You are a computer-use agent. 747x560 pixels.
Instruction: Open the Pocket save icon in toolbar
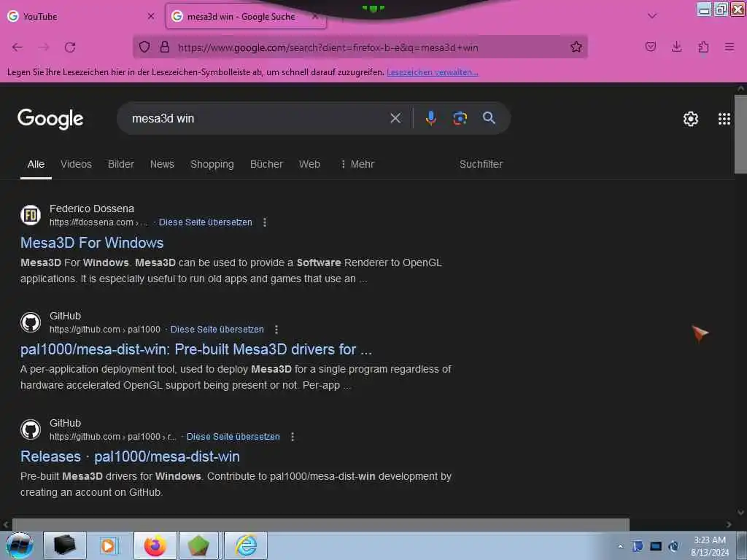(x=650, y=47)
